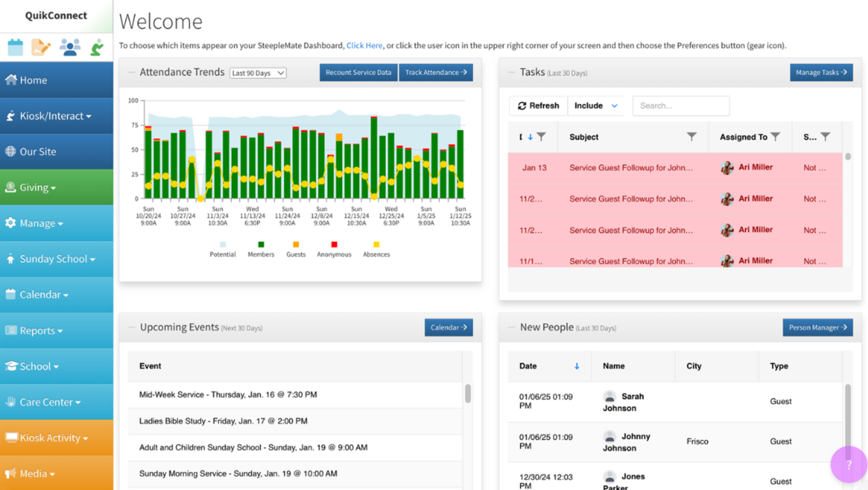Sort New People by Date arrow

point(577,366)
